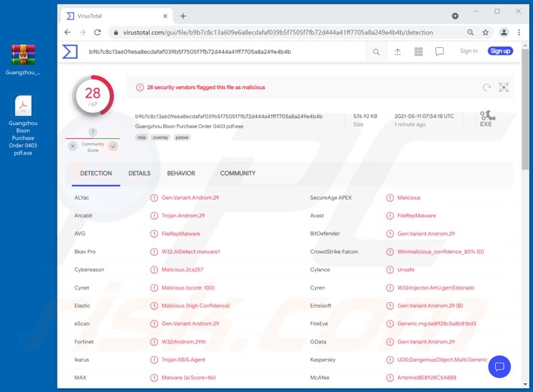Click the reanalyze refresh icon

pyautogui.click(x=486, y=88)
